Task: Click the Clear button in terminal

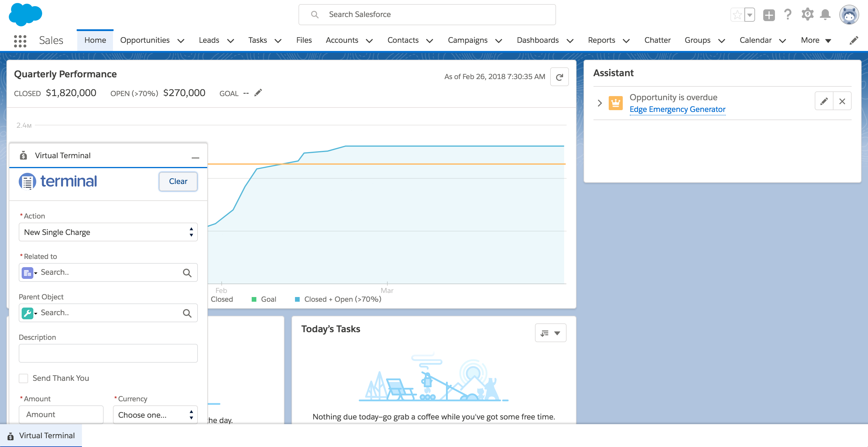Action: [178, 182]
